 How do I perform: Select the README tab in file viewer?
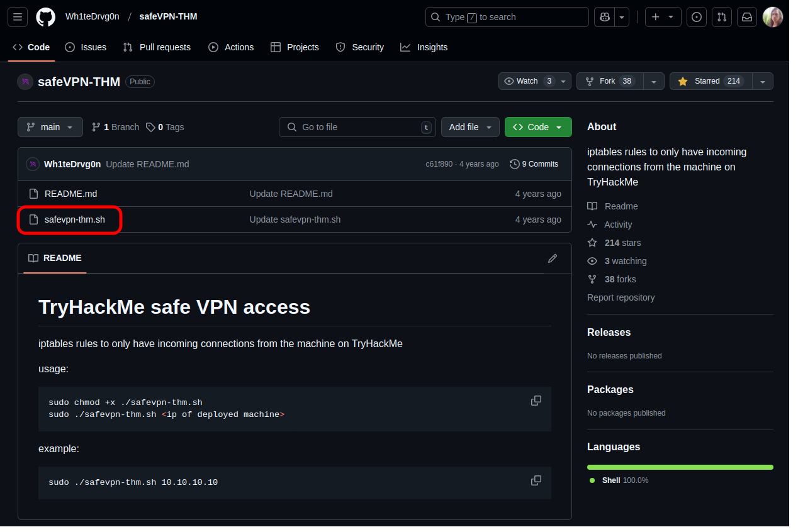click(x=55, y=258)
